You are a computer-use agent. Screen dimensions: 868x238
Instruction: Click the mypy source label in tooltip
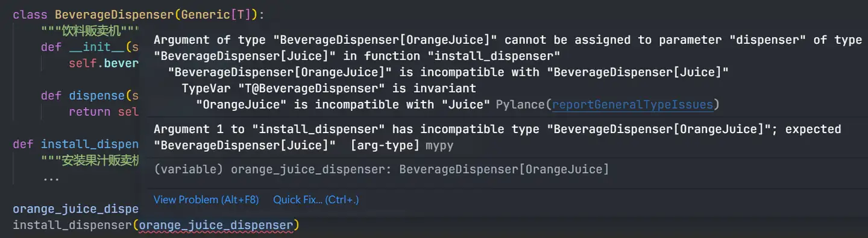439,146
